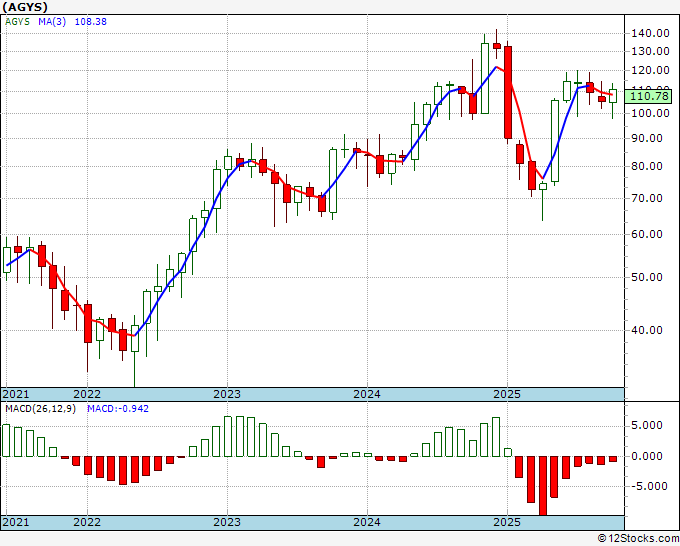
Task: Click the 100.00 price axis label
Action: [649, 113]
